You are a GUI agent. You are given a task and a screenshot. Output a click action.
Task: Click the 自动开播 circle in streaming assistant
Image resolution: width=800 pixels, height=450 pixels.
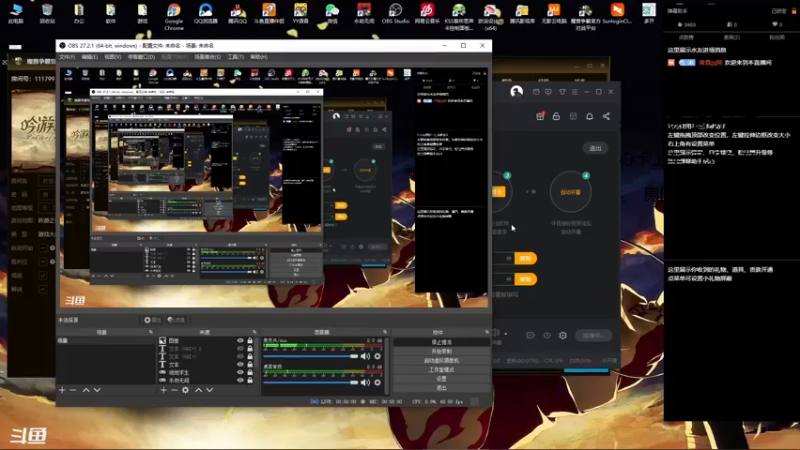tap(570, 192)
